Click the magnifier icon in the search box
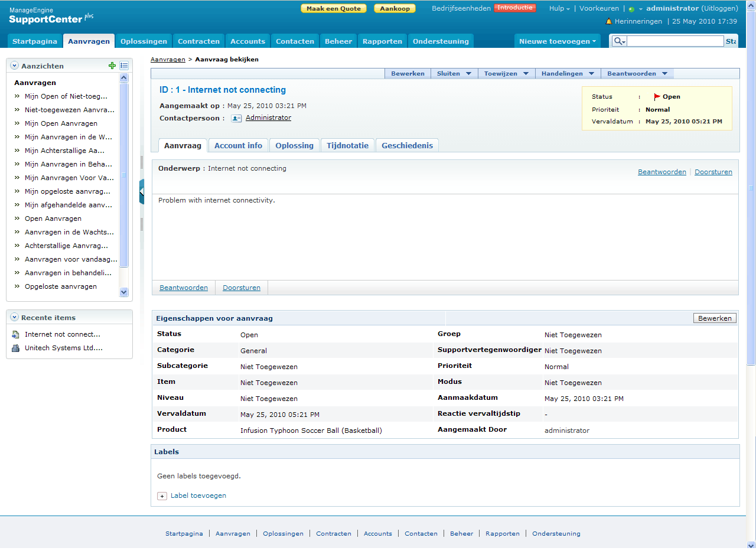 (620, 41)
